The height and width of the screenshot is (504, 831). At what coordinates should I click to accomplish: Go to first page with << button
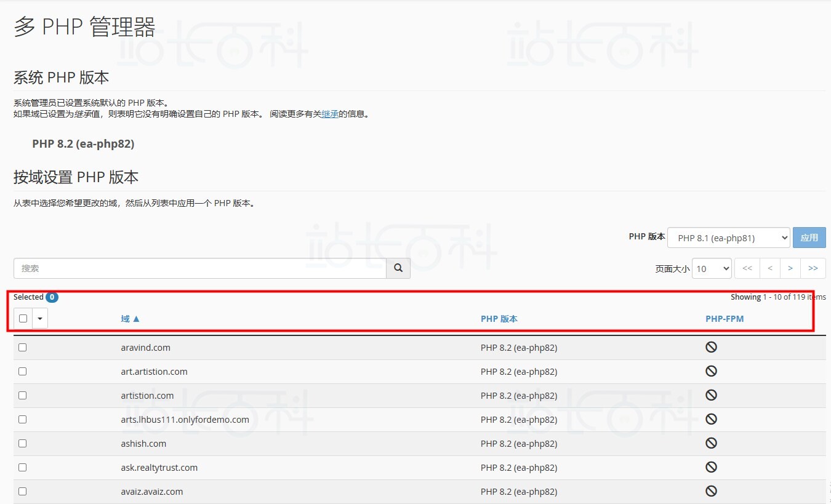(x=747, y=268)
